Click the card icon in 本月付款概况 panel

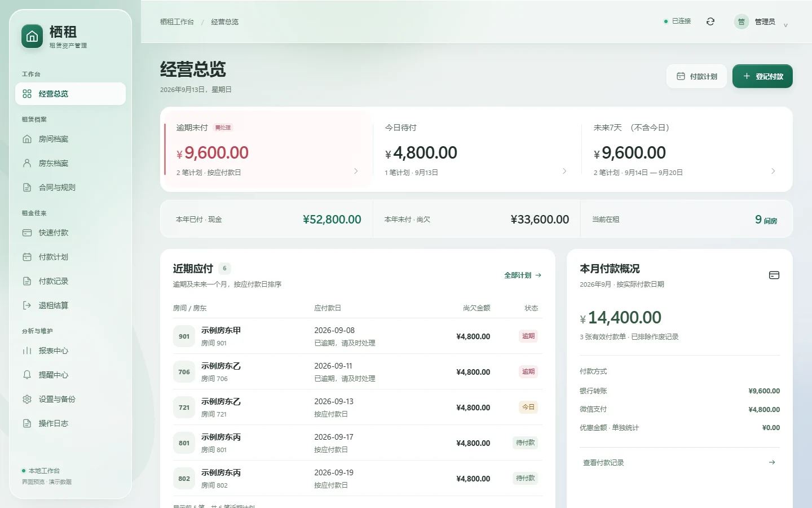(x=774, y=275)
